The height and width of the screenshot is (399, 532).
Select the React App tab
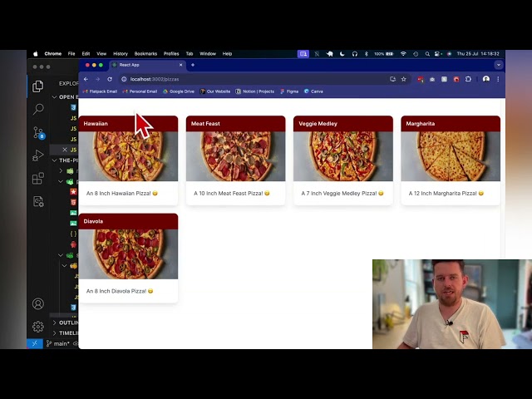[x=147, y=65]
